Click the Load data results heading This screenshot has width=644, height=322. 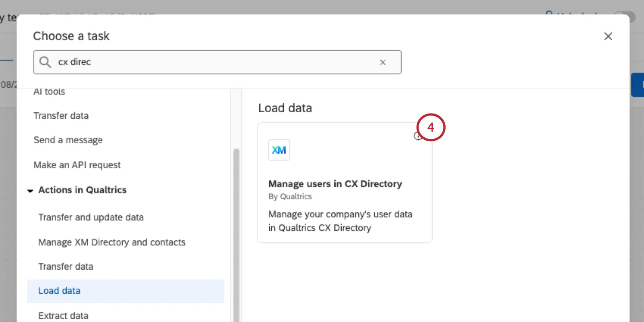click(x=285, y=108)
